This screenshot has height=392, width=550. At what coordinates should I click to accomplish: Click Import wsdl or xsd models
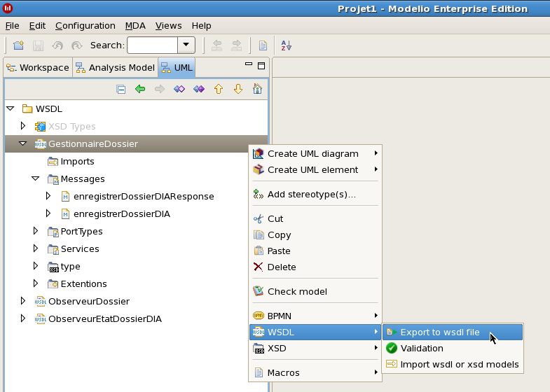453,364
